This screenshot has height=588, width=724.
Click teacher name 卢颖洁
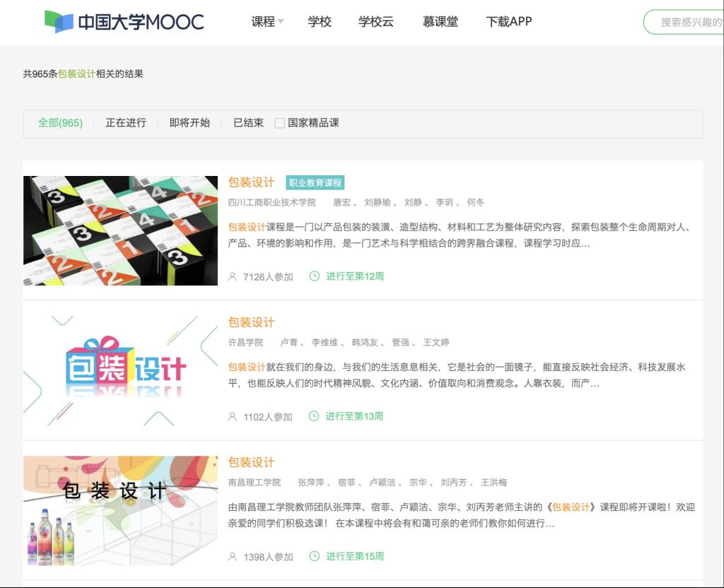383,482
